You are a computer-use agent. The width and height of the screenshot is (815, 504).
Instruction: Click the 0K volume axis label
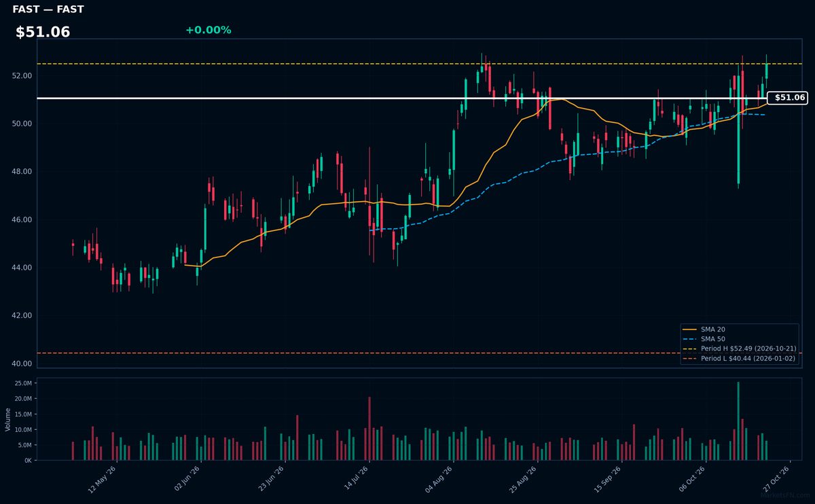29,461
